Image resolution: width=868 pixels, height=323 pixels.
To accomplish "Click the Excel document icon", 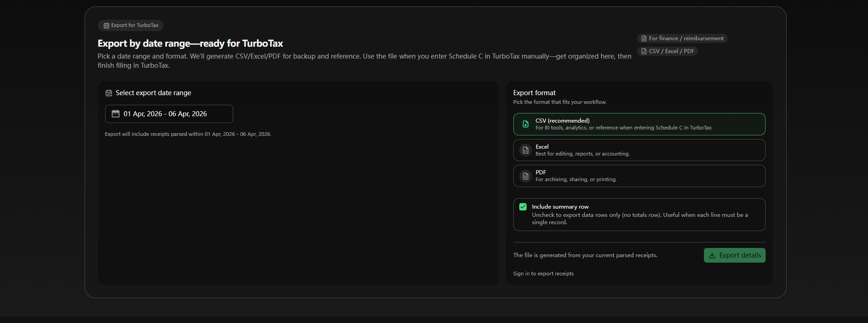I will 526,150.
